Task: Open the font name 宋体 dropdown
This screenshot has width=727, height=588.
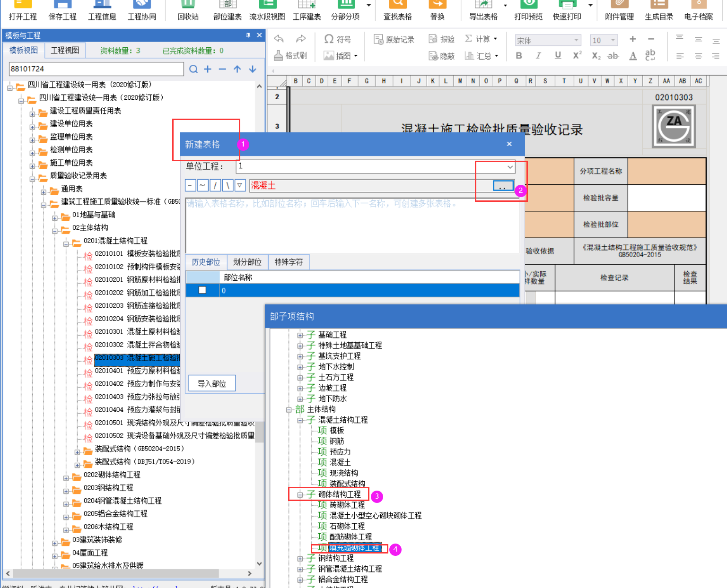Action: coord(576,40)
